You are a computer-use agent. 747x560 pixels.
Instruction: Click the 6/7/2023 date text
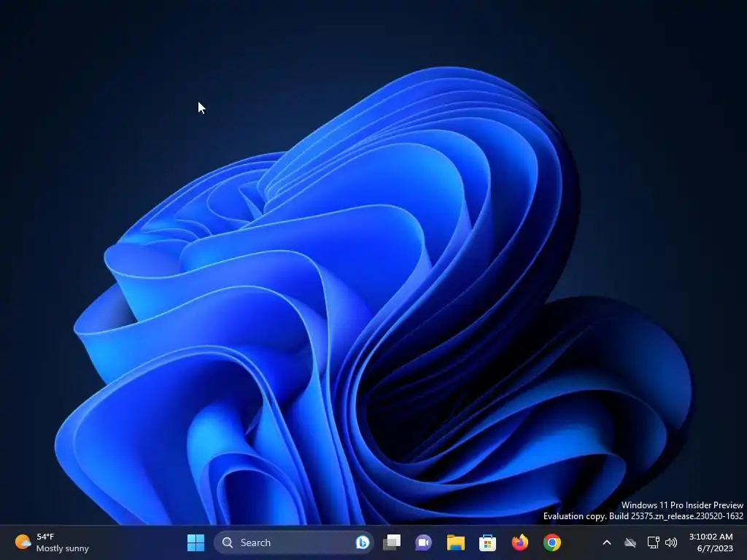(715, 548)
